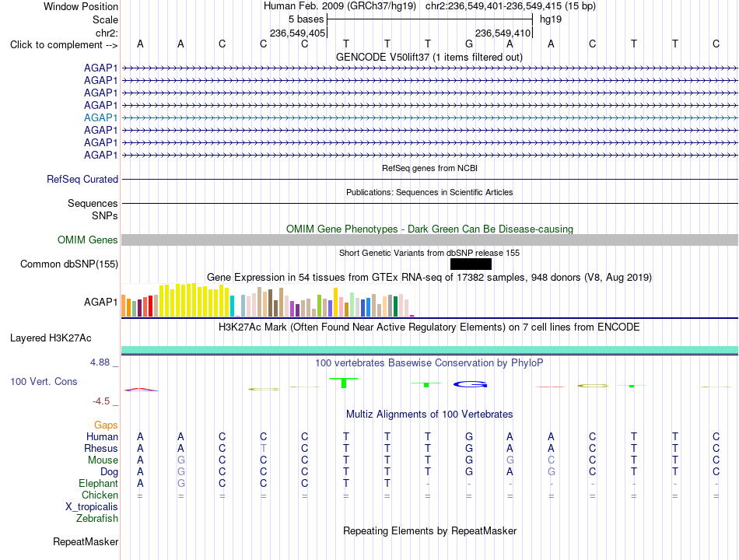
Task: Select the Common dbSNP(155) label
Action: [x=68, y=264]
